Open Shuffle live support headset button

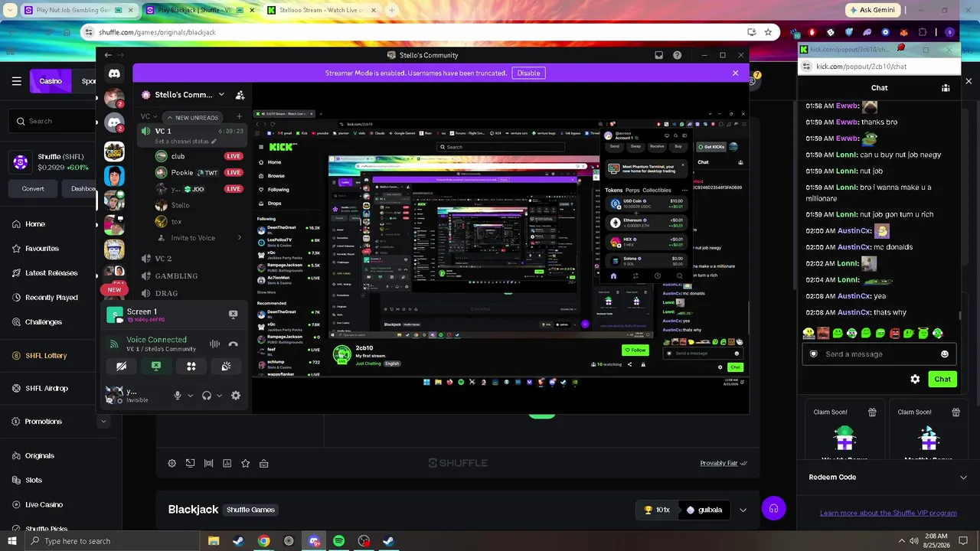(773, 509)
